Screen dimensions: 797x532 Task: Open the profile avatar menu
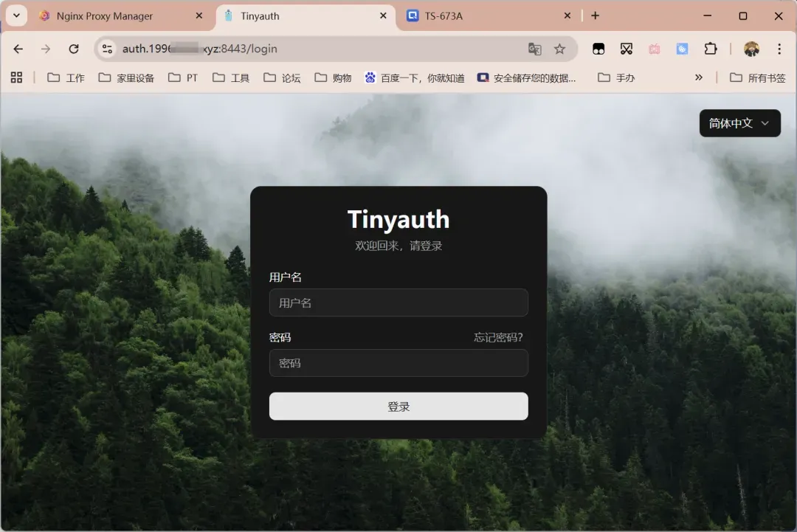pos(751,49)
